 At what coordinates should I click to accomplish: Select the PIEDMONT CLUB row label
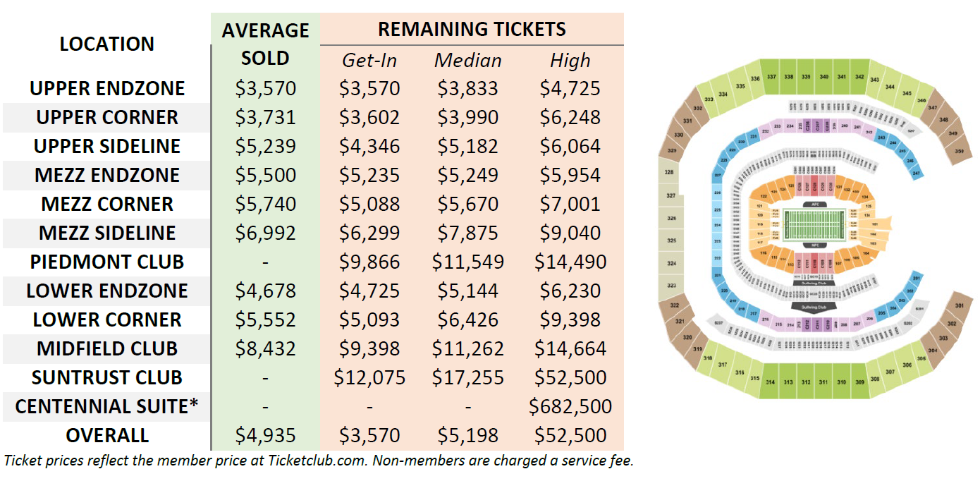(x=106, y=262)
